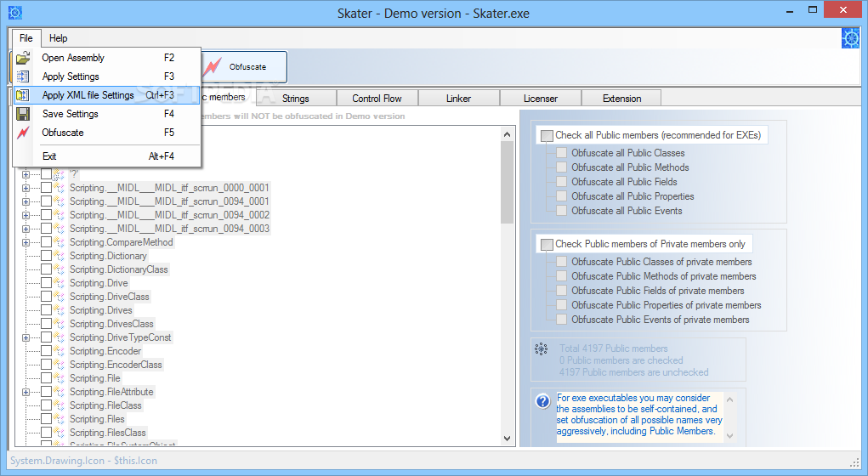Enable Check Public members of Private members only
868x476 pixels.
tap(547, 244)
